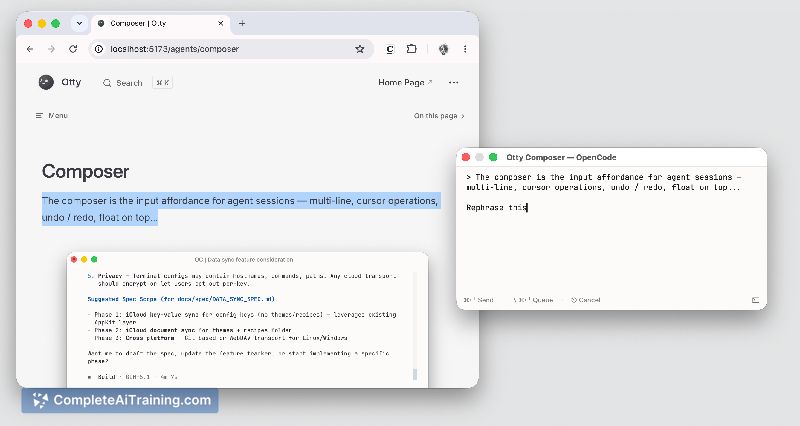Click the embedded terminal screenshot title bar
The image size is (800, 426).
[x=247, y=259]
